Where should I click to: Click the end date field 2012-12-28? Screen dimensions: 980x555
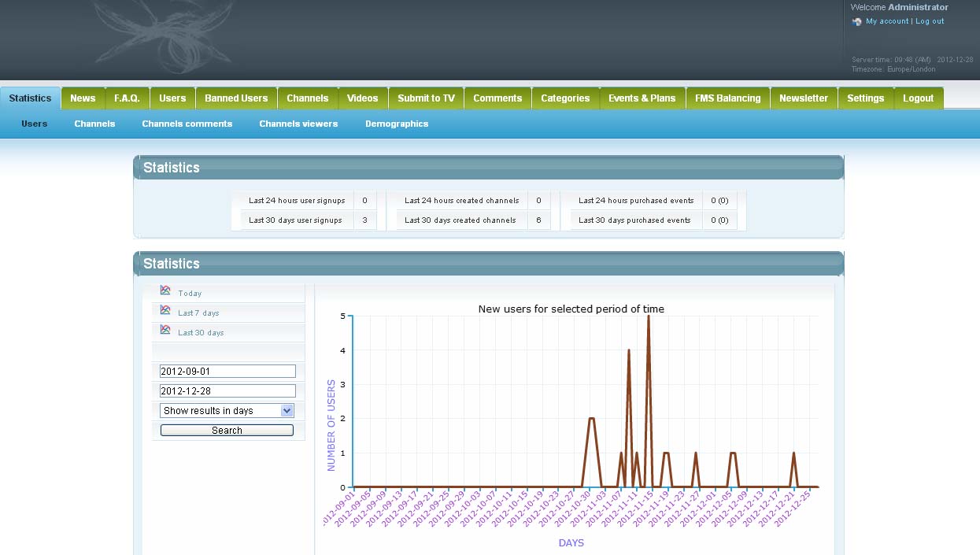pos(227,391)
